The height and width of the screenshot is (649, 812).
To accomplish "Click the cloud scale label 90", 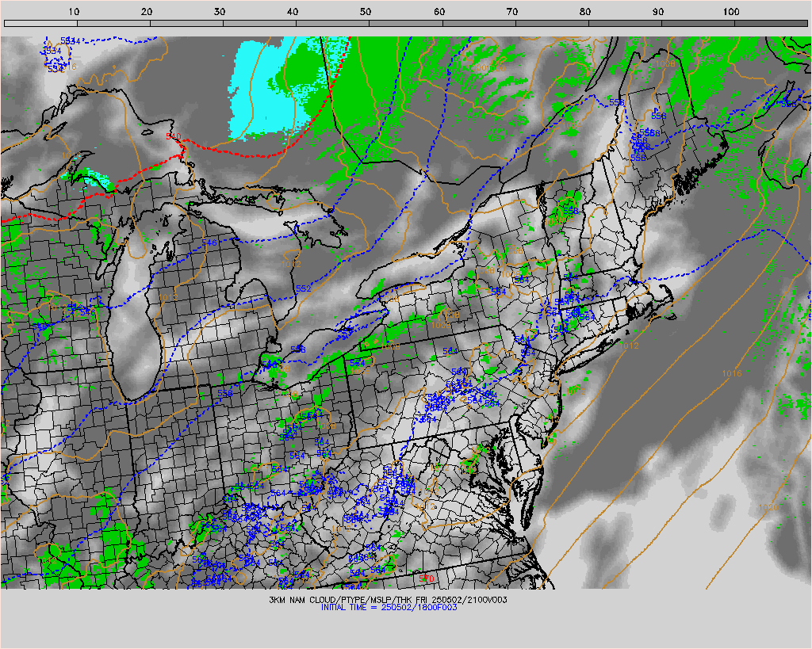I will coord(658,11).
